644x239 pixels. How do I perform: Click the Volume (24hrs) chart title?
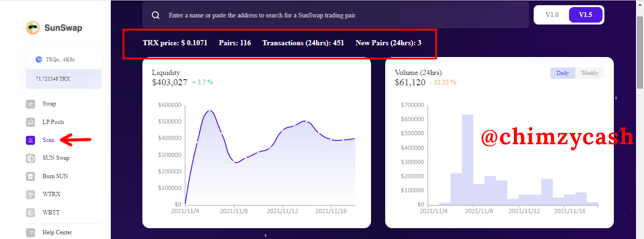418,73
